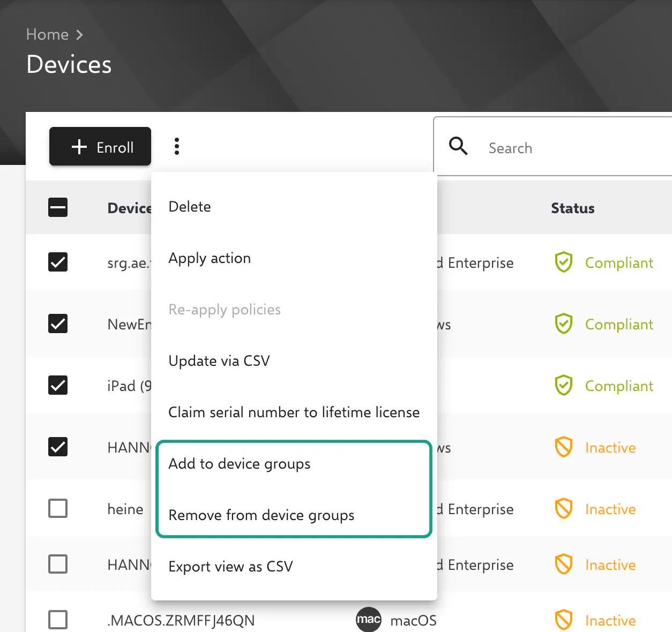Choose Export view as CSV

tap(294, 567)
